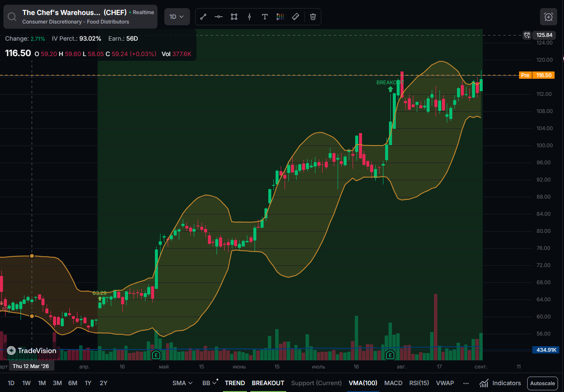Open the symbol search magnifier icon
The width and height of the screenshot is (564, 392).
(12, 17)
